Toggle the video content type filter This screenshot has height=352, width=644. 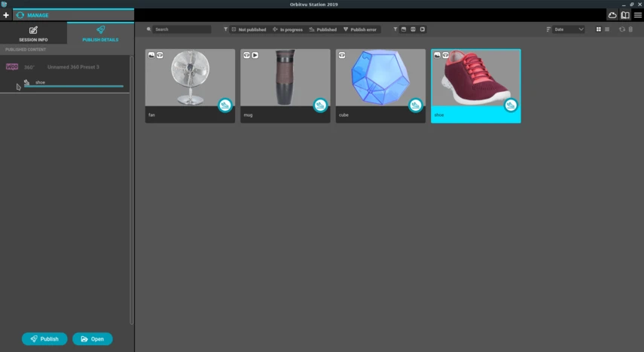[423, 29]
